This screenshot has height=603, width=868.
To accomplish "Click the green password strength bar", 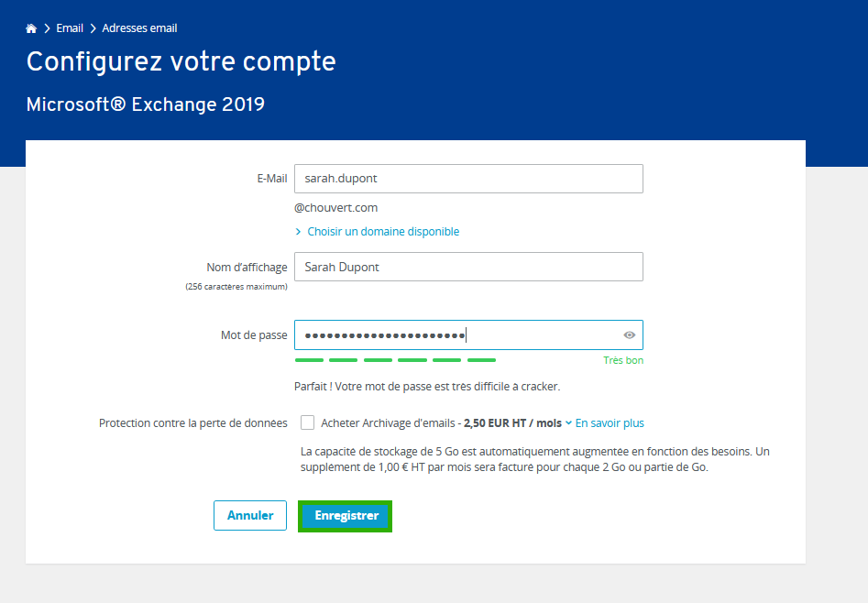I will click(395, 360).
